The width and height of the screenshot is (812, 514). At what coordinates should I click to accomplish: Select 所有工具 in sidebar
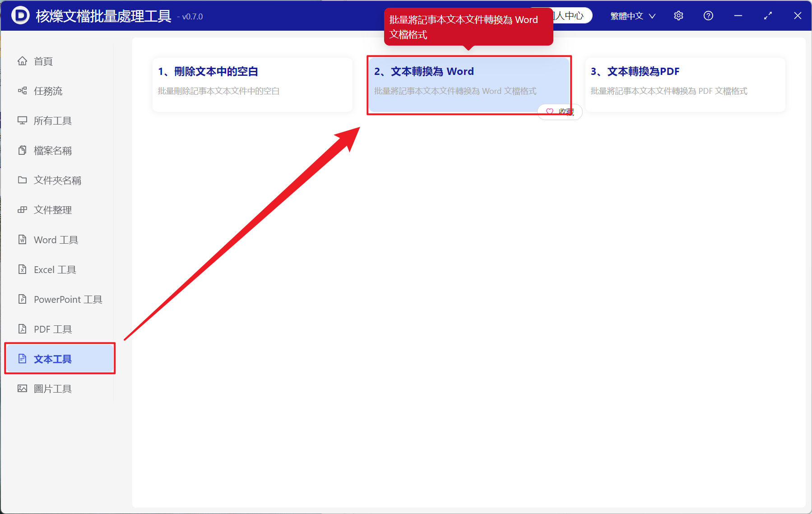click(59, 120)
